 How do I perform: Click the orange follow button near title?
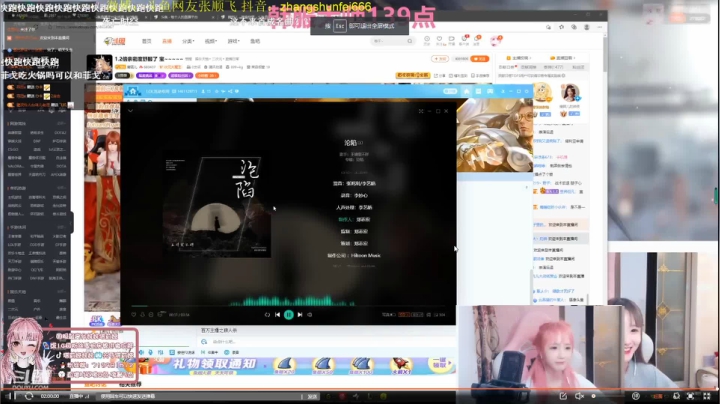480,59
